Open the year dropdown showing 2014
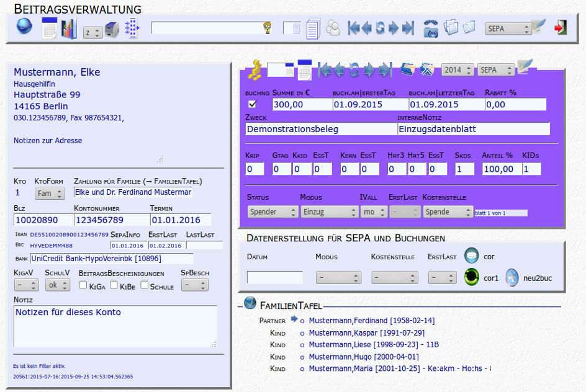This screenshot has height=392, width=586. pos(458,70)
